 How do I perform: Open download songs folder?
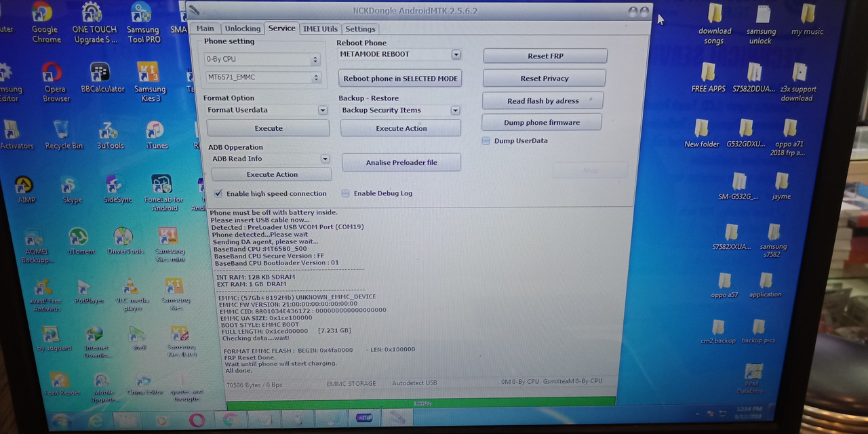(x=715, y=24)
